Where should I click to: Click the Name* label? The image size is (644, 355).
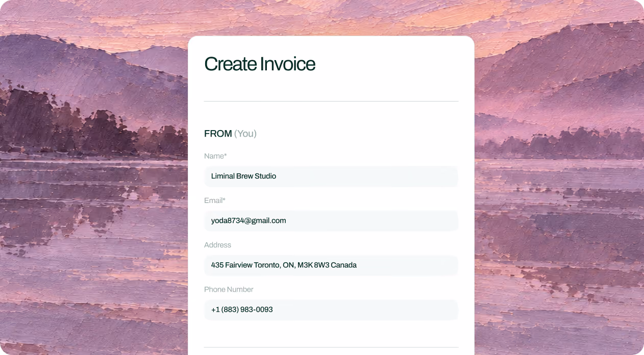215,156
